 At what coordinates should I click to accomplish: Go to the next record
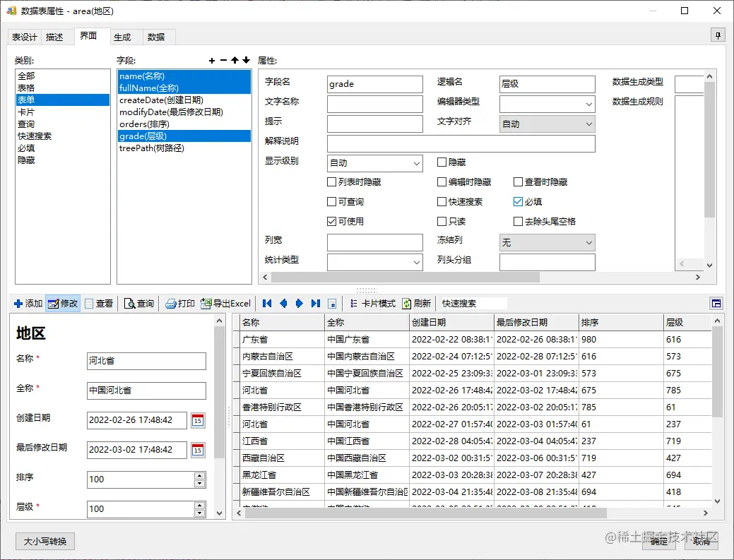coord(300,304)
